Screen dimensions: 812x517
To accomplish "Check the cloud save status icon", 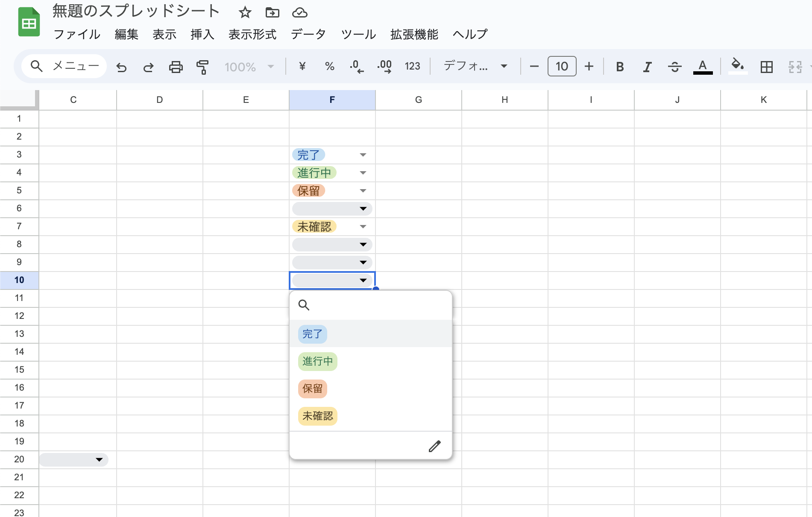I will tap(299, 12).
